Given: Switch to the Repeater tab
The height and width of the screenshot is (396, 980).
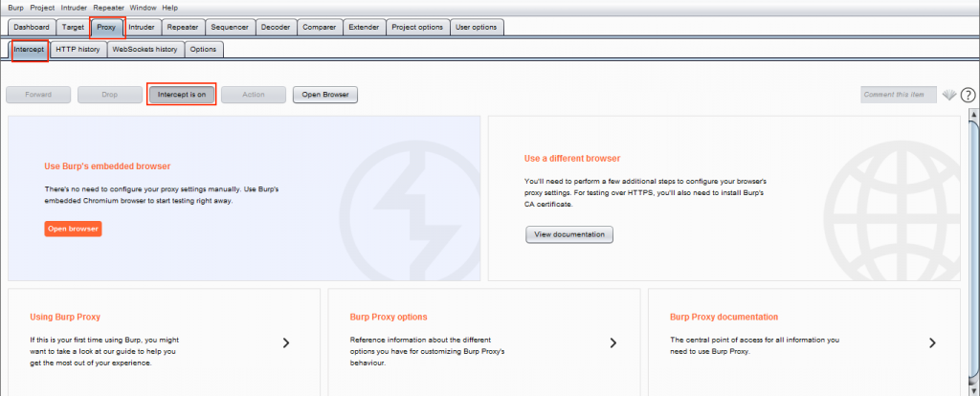Looking at the screenshot, I should click(x=183, y=28).
